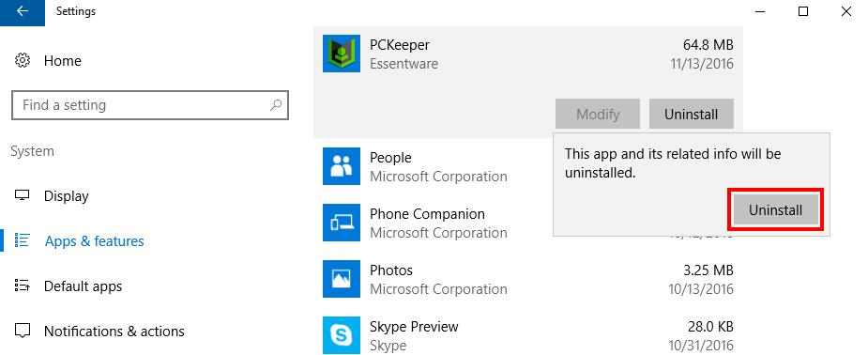The height and width of the screenshot is (355, 868).
Task: Click the 64.8 MB size value
Action: click(x=708, y=45)
